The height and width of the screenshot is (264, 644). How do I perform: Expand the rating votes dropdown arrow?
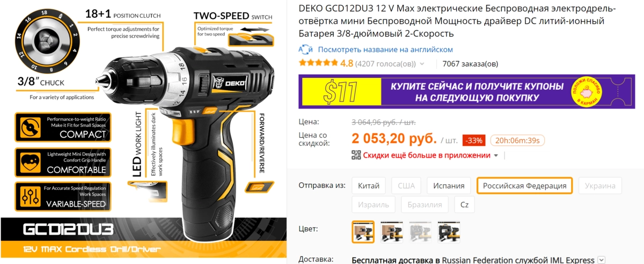coord(422,64)
